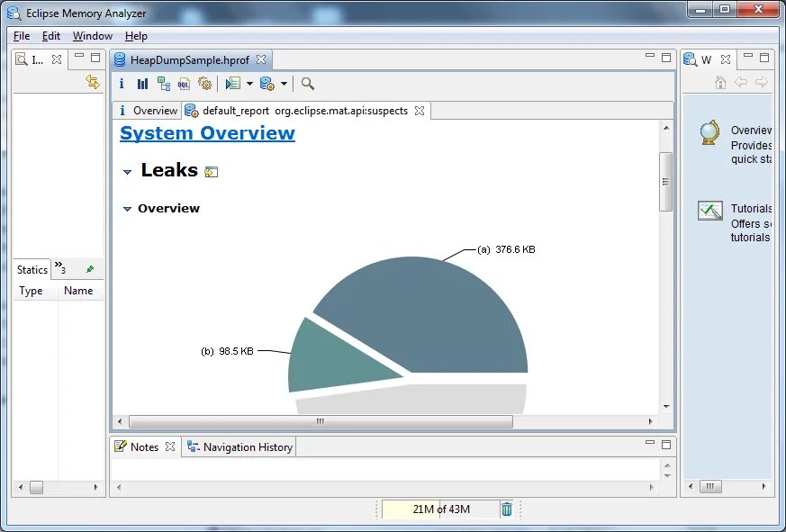Open the Edit menu

click(51, 36)
